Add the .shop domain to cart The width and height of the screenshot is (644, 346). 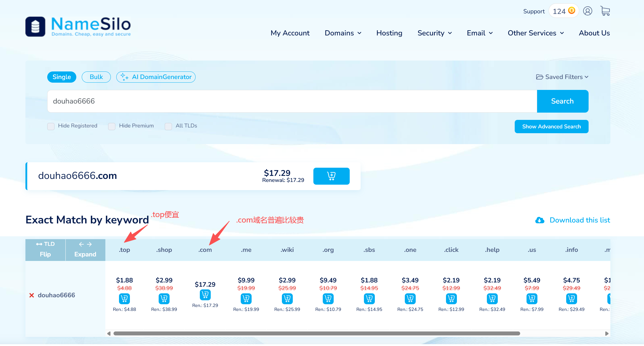click(164, 299)
